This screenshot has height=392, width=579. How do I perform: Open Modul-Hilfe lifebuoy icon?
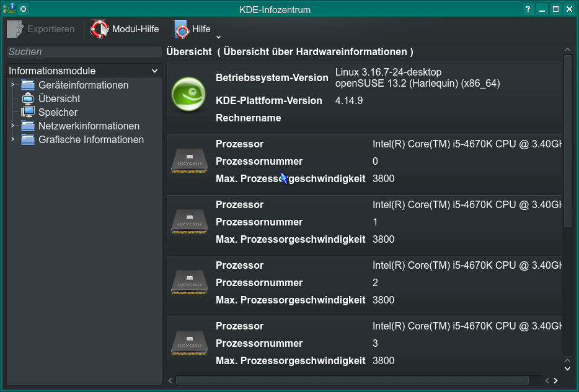point(100,29)
